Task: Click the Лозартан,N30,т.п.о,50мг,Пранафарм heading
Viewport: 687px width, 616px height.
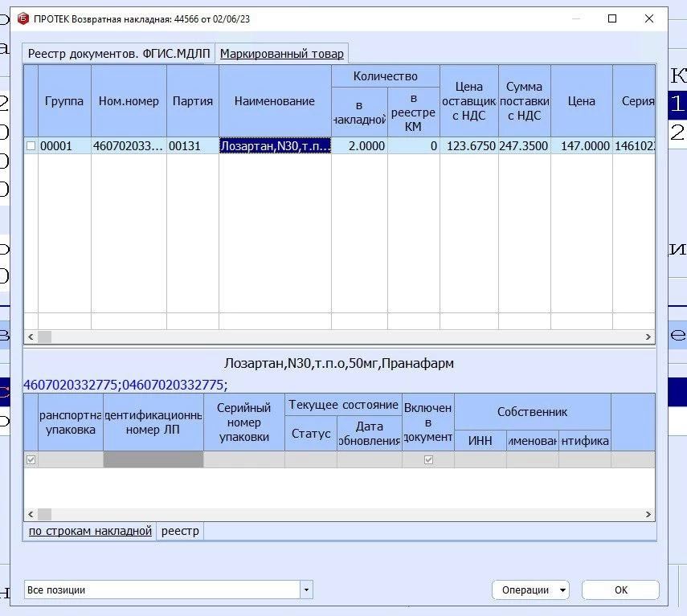Action: point(339,363)
